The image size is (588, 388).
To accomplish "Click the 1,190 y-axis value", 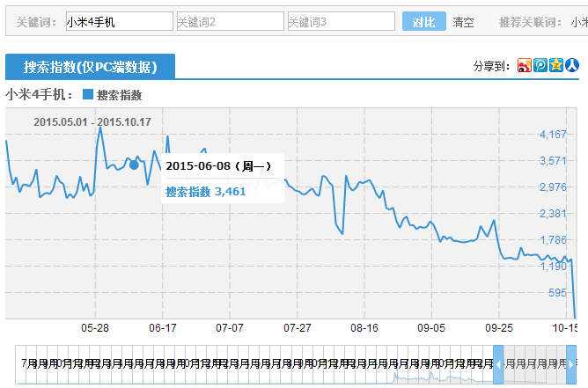I will 553,267.
